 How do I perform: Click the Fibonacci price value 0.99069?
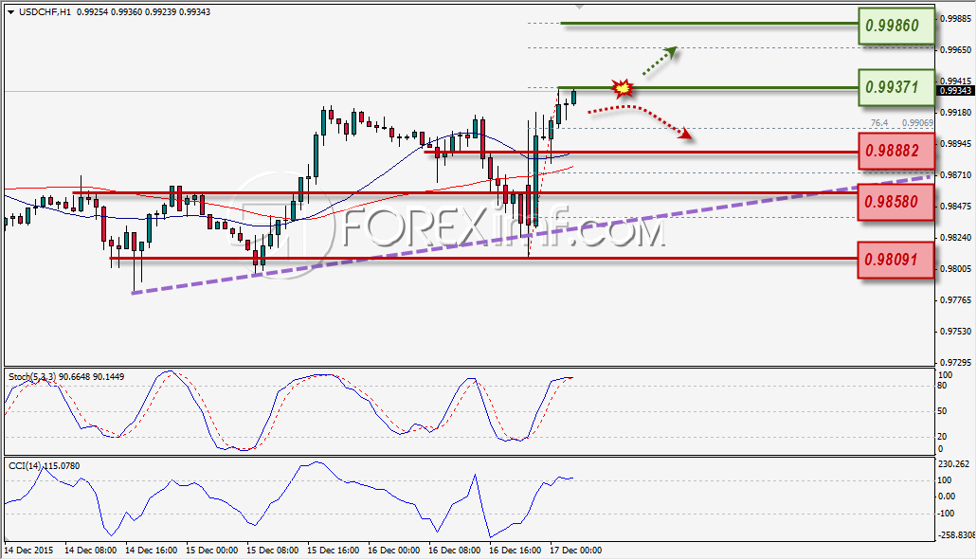click(918, 123)
